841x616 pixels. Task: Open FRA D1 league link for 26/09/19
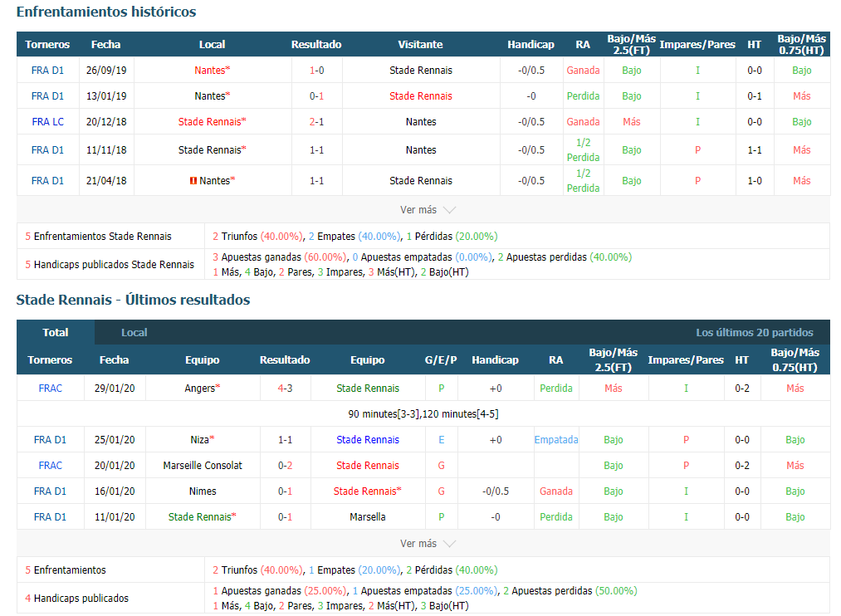[x=47, y=71]
